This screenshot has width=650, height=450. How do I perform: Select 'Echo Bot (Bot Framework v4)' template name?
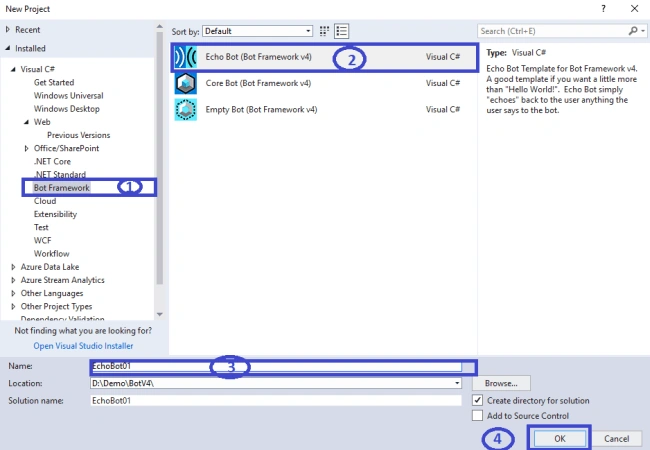pos(259,57)
